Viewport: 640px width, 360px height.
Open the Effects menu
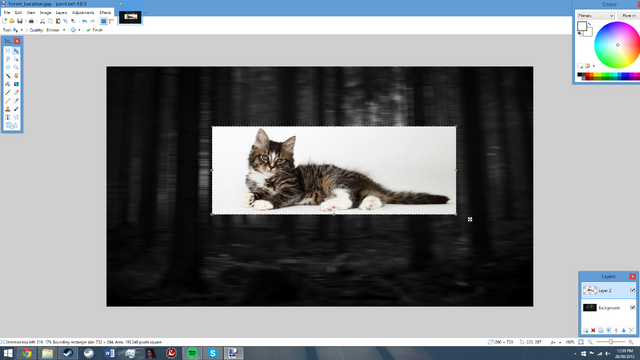(x=105, y=13)
